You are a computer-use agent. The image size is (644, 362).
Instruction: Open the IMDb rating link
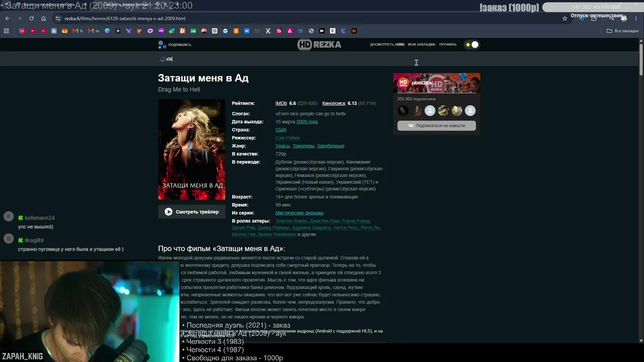[x=281, y=104]
